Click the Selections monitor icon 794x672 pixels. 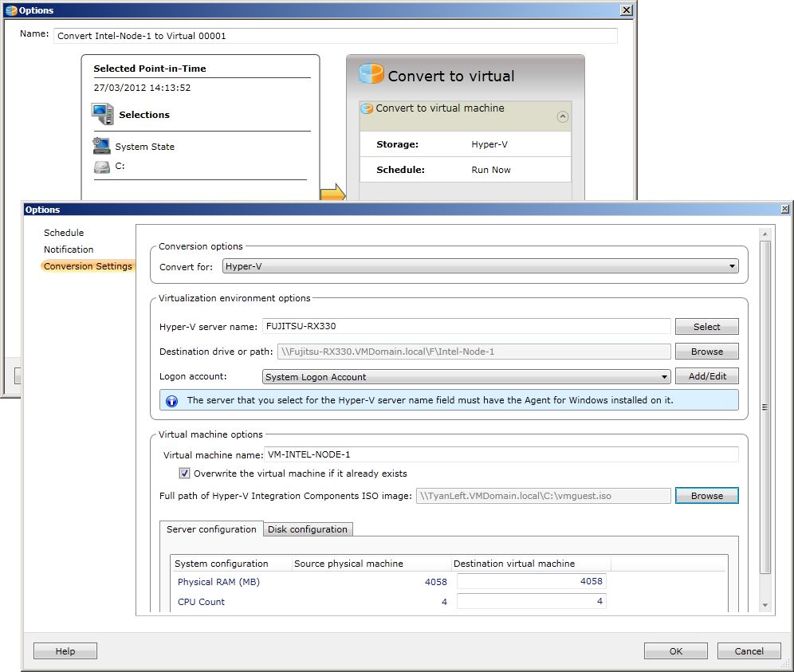click(x=103, y=114)
